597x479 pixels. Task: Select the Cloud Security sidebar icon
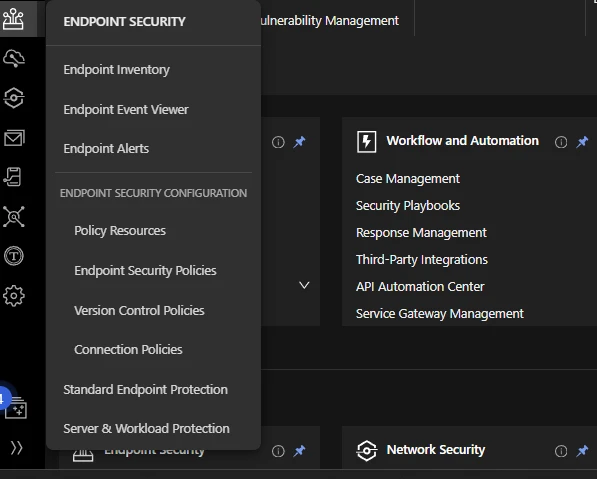click(x=14, y=58)
